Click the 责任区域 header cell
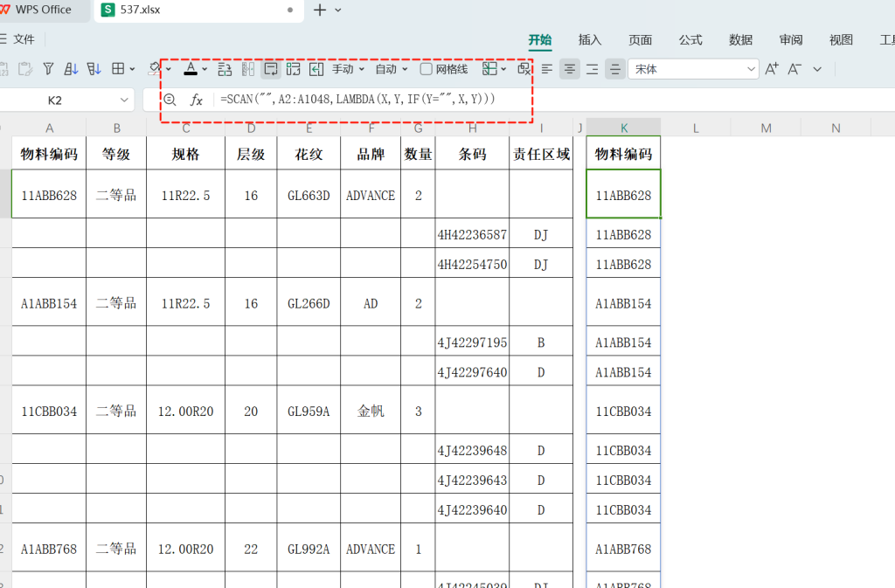 541,154
